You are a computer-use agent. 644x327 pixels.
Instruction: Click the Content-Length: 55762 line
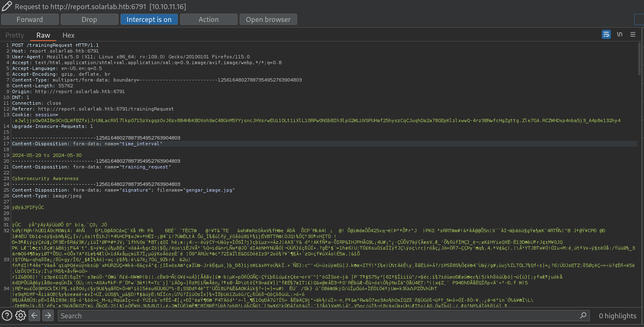[43, 86]
